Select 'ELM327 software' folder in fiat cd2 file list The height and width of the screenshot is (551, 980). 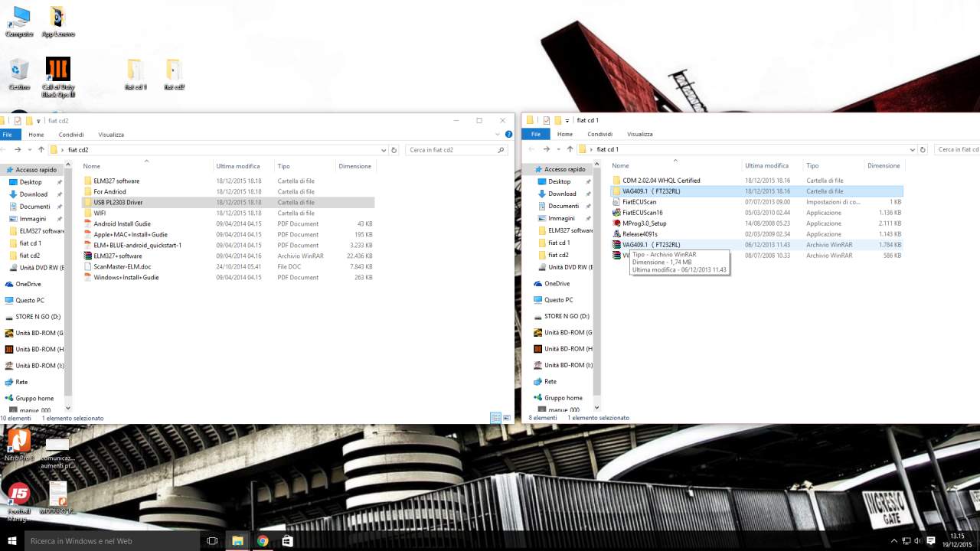[228, 181]
